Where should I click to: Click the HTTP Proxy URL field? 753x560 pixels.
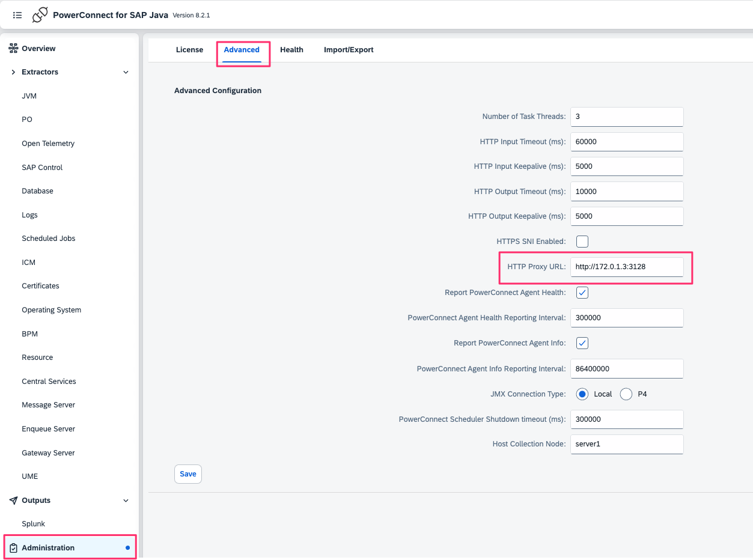pos(626,266)
